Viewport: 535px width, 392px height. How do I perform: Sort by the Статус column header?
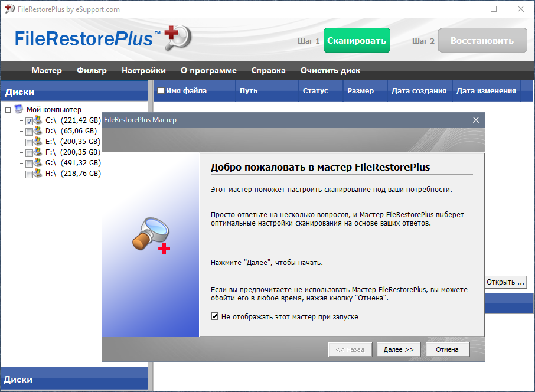coord(321,91)
